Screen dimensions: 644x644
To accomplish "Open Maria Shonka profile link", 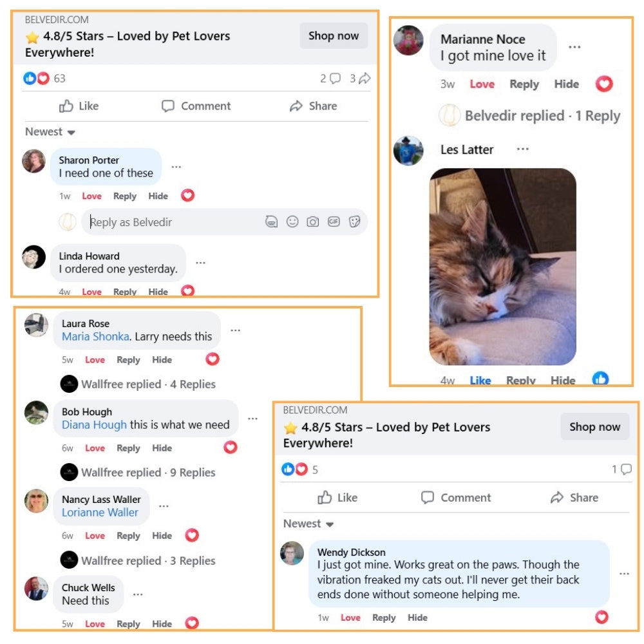I will click(x=96, y=337).
